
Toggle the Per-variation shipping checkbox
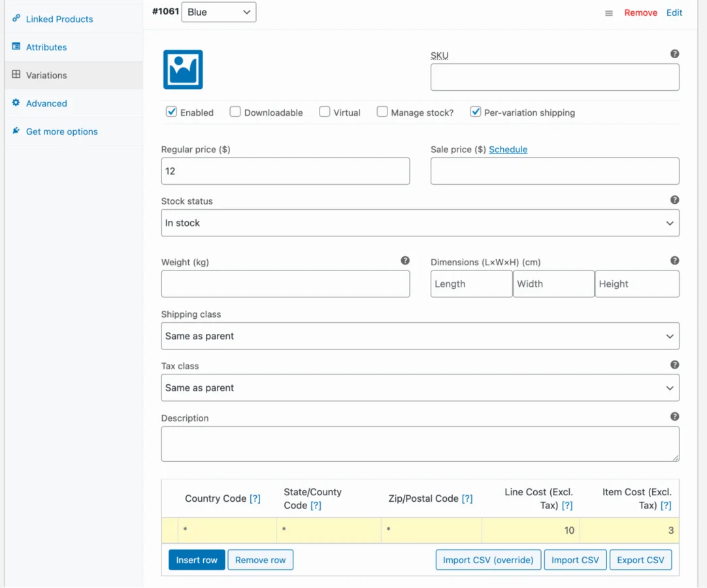[x=475, y=111]
